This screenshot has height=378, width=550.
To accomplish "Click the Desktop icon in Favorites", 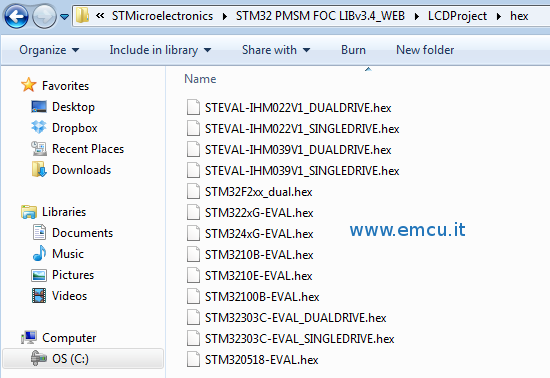I will click(x=39, y=107).
